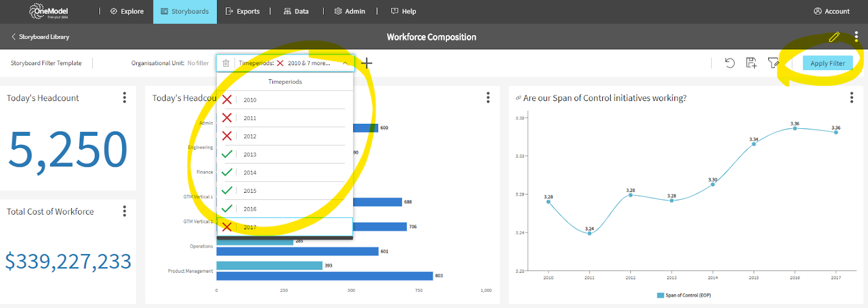
Task: Open Span of Control chart options menu
Action: 851,97
